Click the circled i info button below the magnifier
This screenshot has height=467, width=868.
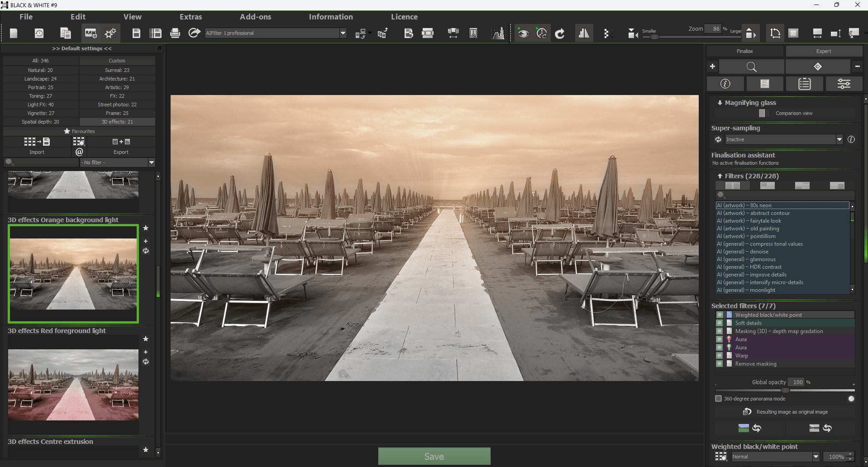725,84
